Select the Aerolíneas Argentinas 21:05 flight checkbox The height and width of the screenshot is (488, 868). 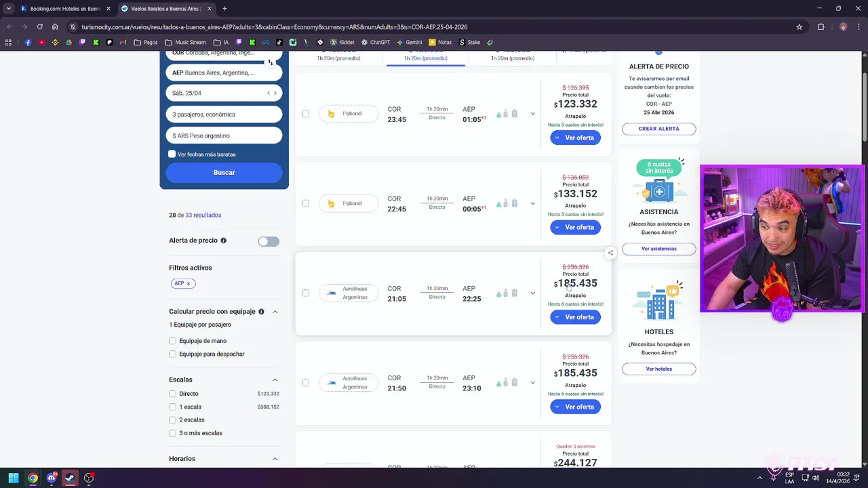coord(305,293)
